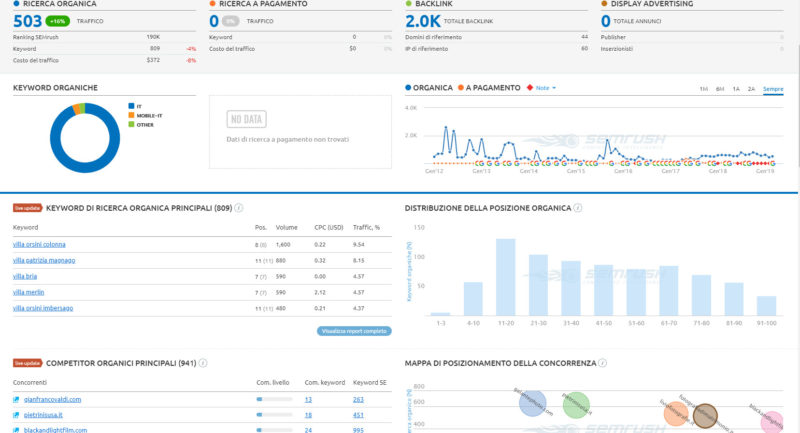
Task: Click the +16% traffic change badge
Action: point(58,21)
